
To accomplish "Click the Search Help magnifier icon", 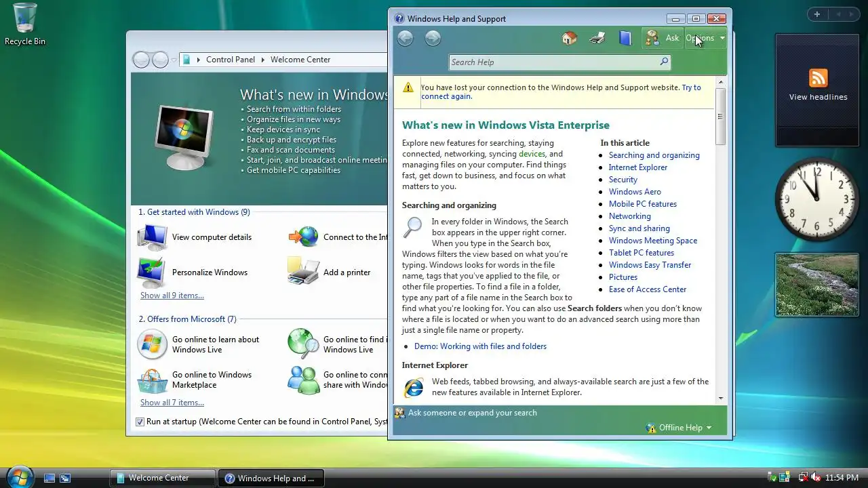I will 664,62.
